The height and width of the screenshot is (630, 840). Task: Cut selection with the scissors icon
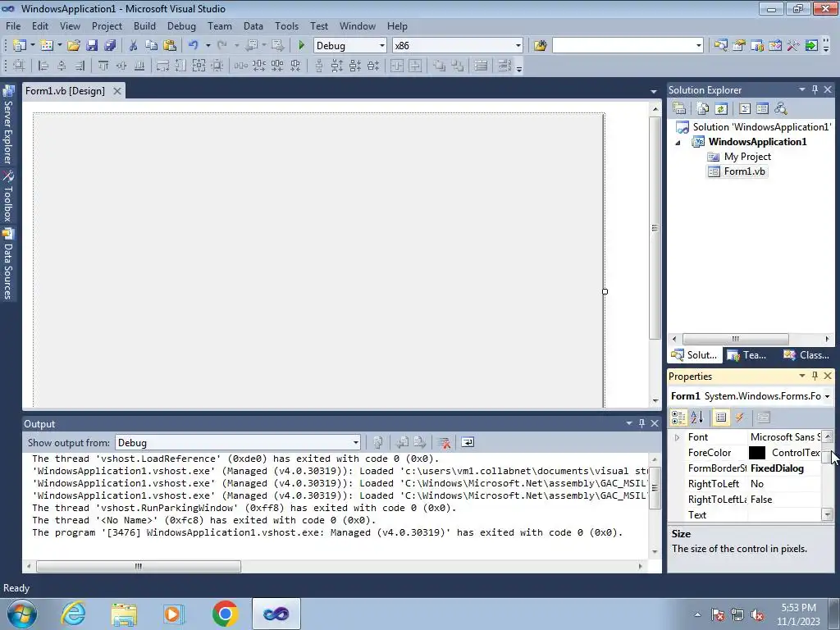coord(134,46)
